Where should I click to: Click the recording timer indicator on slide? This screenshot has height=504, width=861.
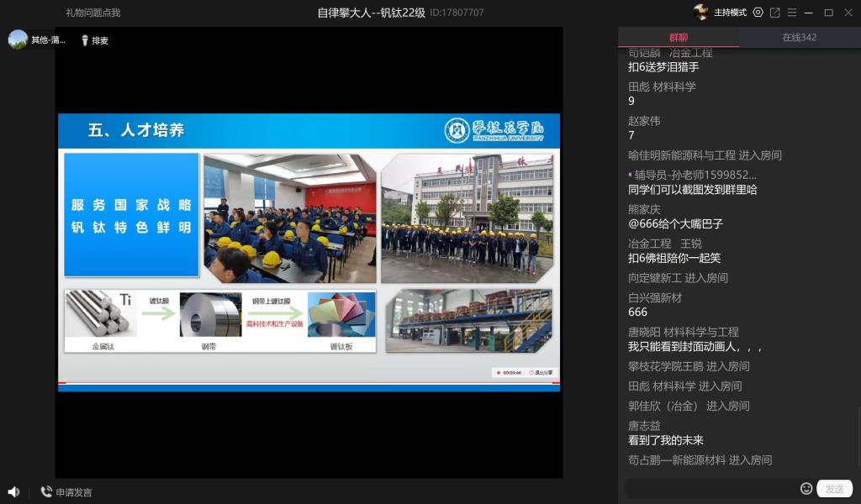[510, 372]
